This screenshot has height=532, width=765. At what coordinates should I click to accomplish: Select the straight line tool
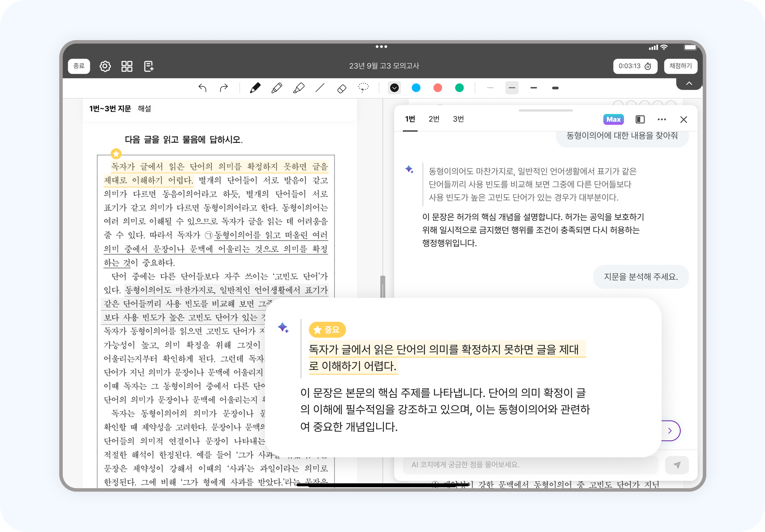point(320,88)
